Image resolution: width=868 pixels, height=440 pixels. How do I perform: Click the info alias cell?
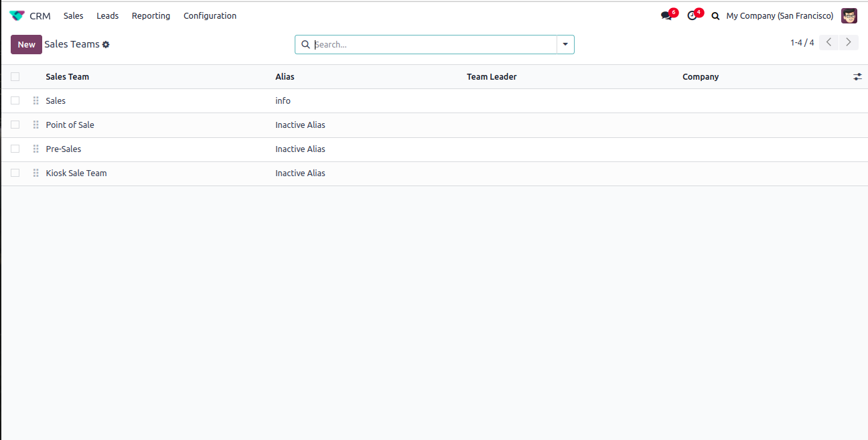click(283, 100)
